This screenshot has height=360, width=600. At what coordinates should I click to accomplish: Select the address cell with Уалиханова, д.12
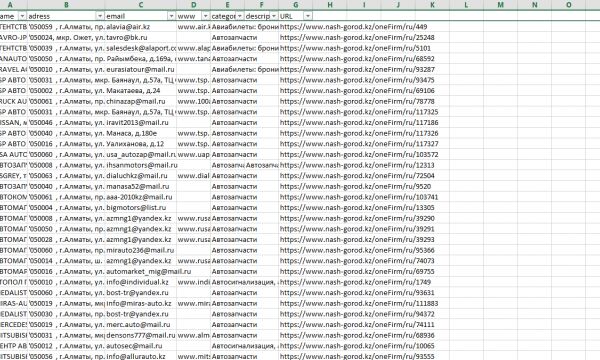click(66, 144)
